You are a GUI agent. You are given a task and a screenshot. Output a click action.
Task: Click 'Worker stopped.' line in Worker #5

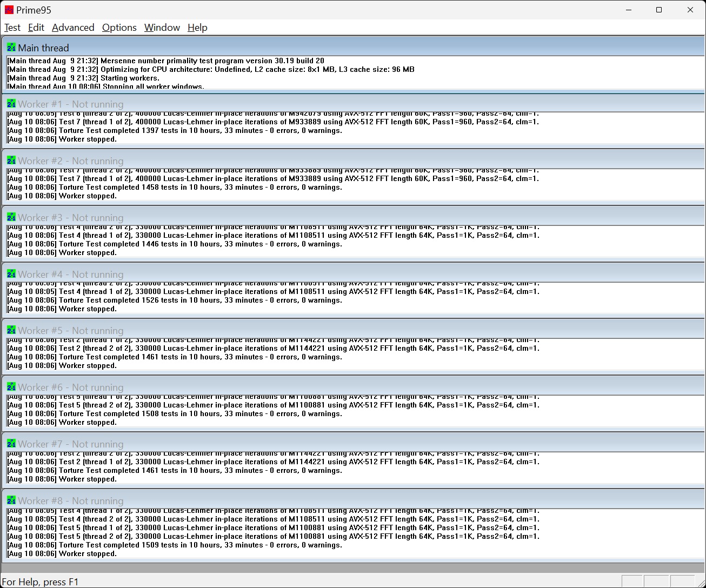point(62,365)
